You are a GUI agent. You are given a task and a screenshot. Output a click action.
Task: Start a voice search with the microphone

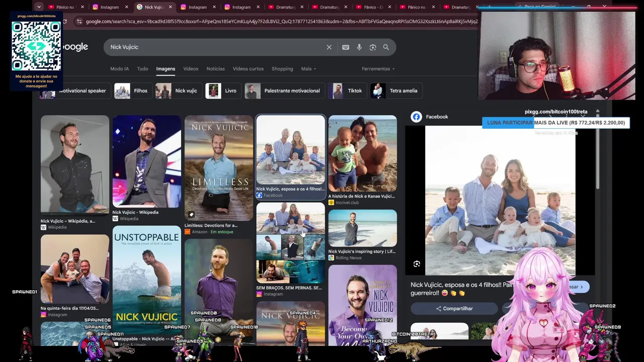pyautogui.click(x=359, y=47)
